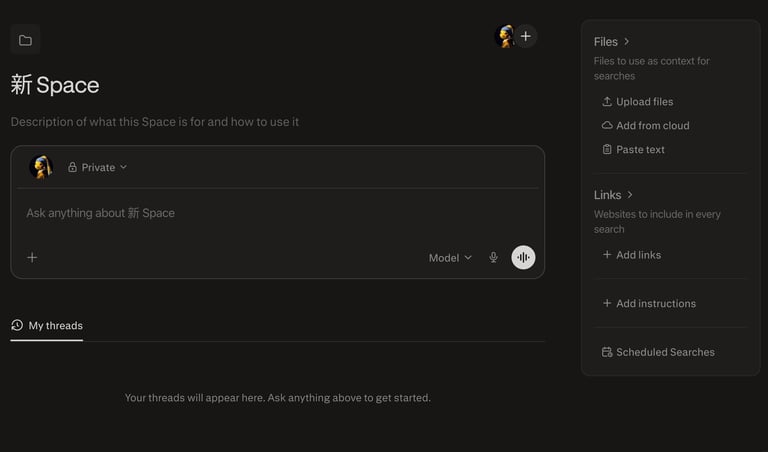Open Scheduled Searches
This screenshot has height=452, width=768.
664,352
